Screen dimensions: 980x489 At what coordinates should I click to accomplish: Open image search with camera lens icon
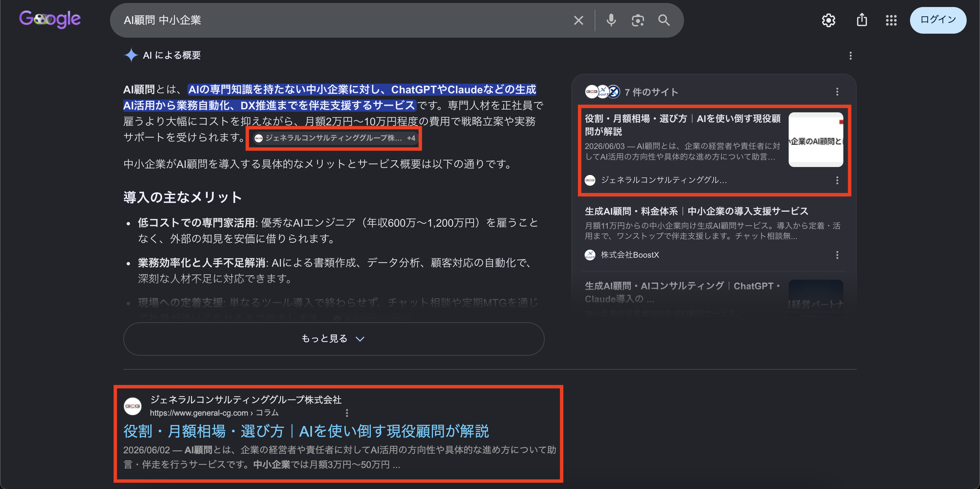638,20
